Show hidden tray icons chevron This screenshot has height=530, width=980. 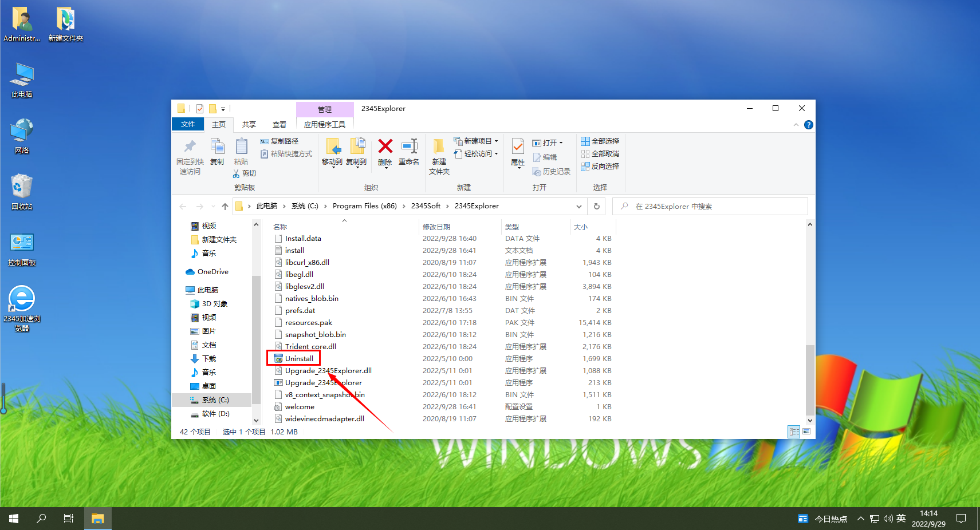(x=860, y=519)
